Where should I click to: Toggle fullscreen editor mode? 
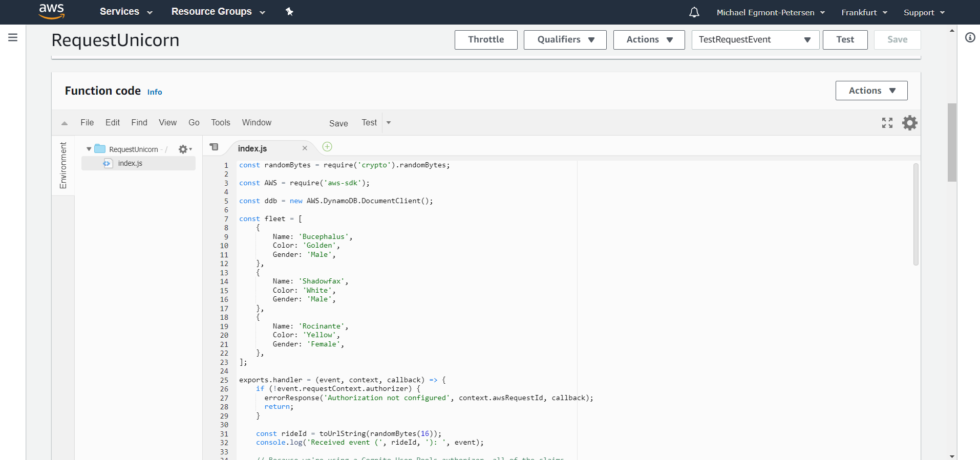pyautogui.click(x=887, y=123)
